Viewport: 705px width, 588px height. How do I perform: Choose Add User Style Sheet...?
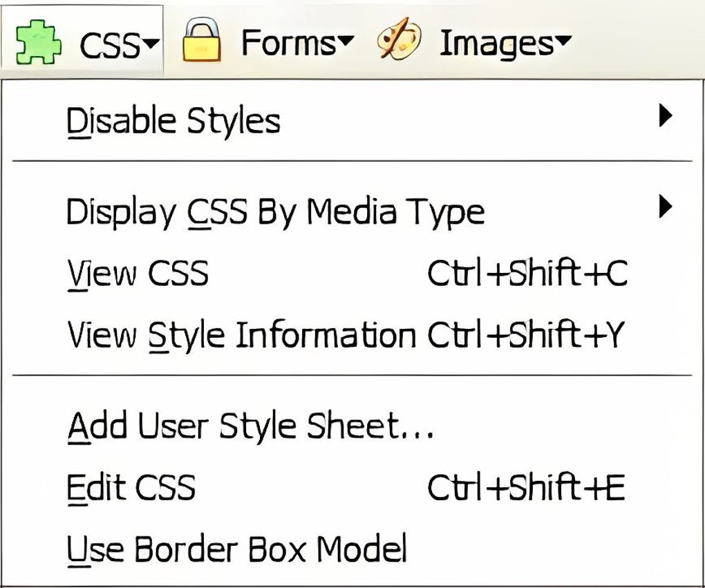coord(250,426)
